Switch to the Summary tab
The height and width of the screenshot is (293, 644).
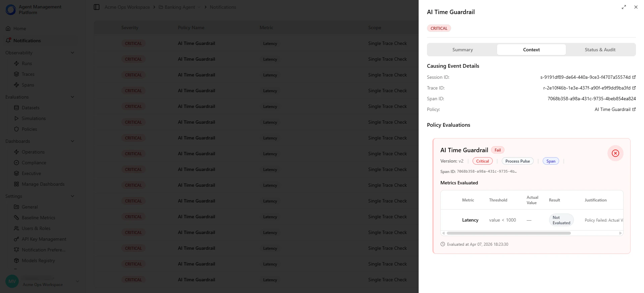pyautogui.click(x=463, y=50)
